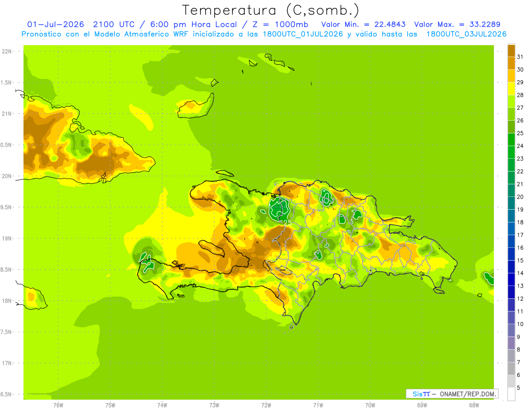Click the 72W longitude axis label

[x=266, y=405]
